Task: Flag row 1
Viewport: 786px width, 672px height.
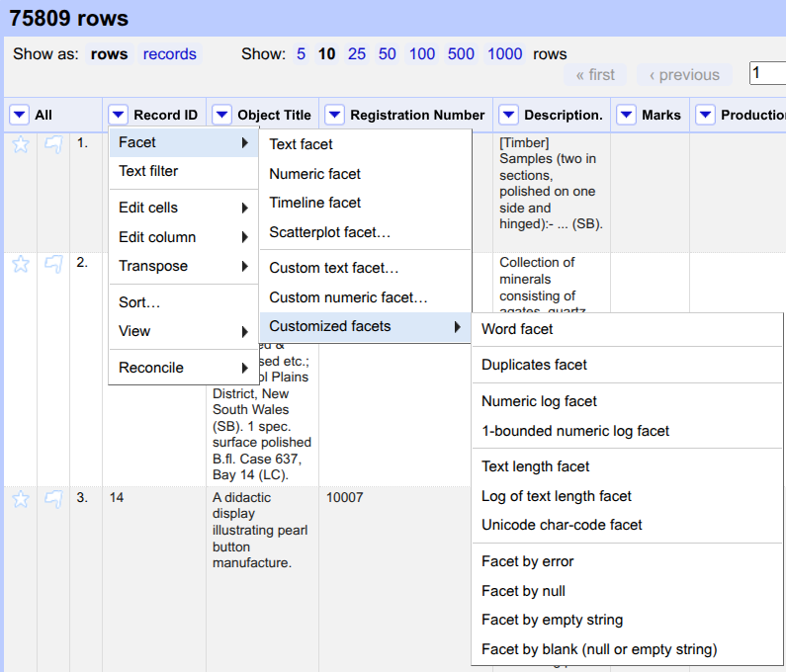Action: [53, 144]
